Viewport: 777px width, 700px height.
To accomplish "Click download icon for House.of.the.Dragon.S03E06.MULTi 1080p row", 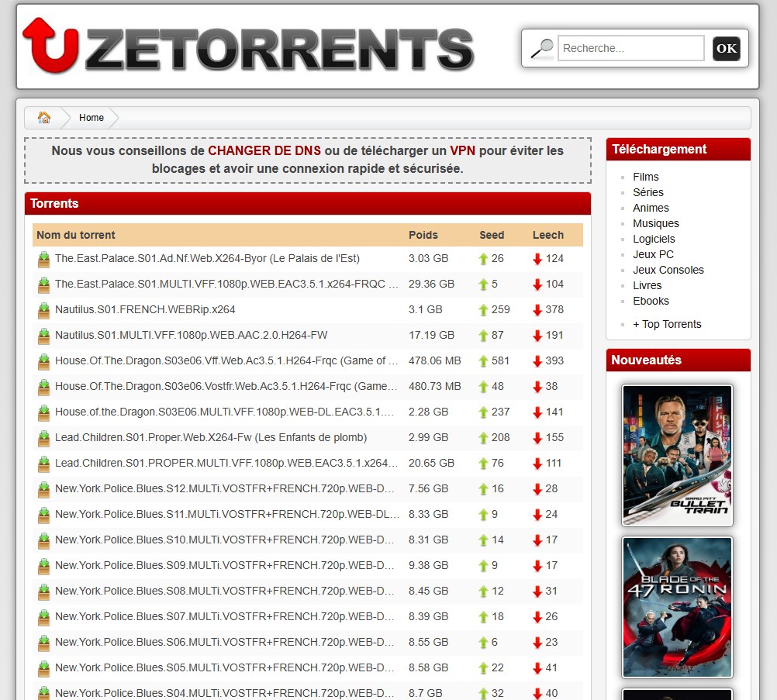I will coord(44,412).
